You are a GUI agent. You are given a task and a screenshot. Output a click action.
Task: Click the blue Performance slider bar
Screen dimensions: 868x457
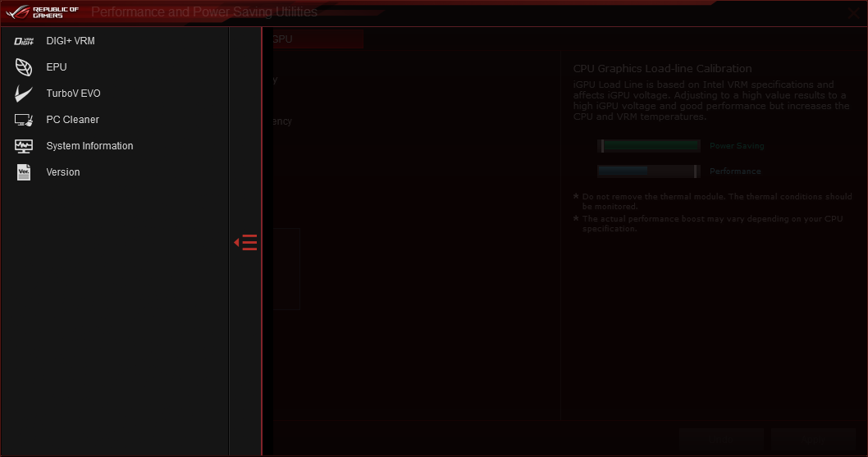[649, 171]
